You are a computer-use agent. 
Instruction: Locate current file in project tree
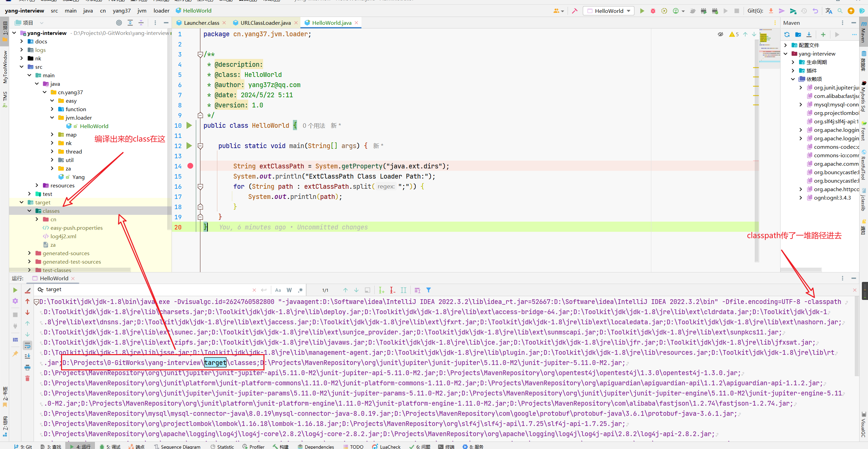(119, 23)
